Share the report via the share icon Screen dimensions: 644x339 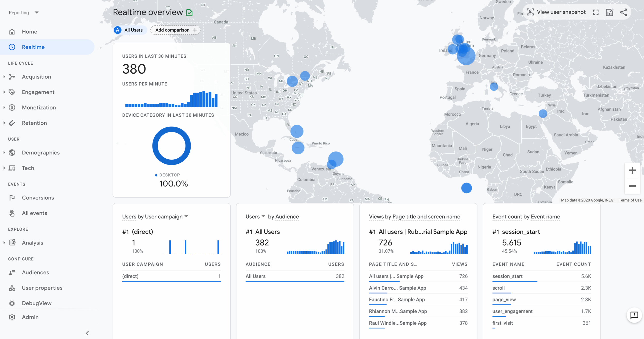pos(624,12)
